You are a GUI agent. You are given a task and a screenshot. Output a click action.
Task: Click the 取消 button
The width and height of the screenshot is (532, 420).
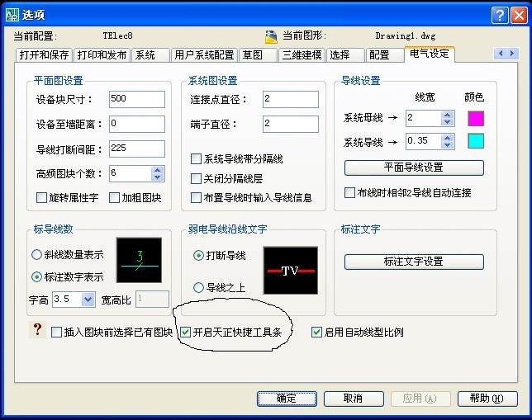click(x=354, y=399)
